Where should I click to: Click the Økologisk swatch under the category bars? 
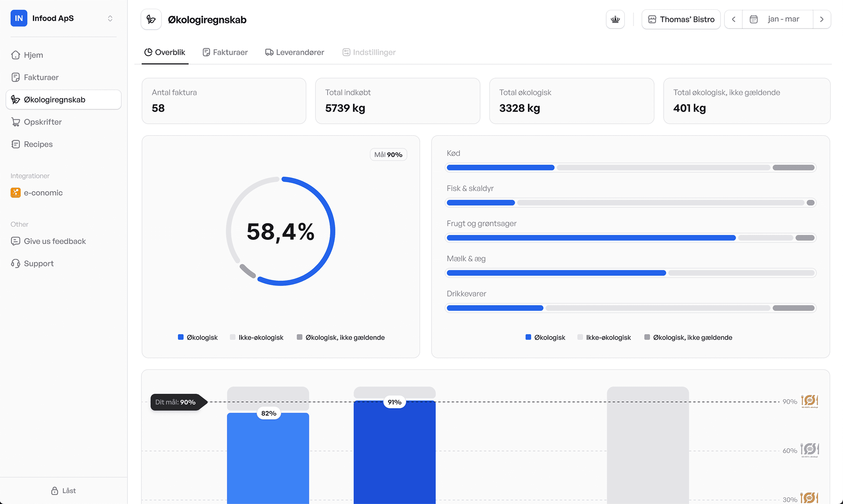pyautogui.click(x=528, y=337)
